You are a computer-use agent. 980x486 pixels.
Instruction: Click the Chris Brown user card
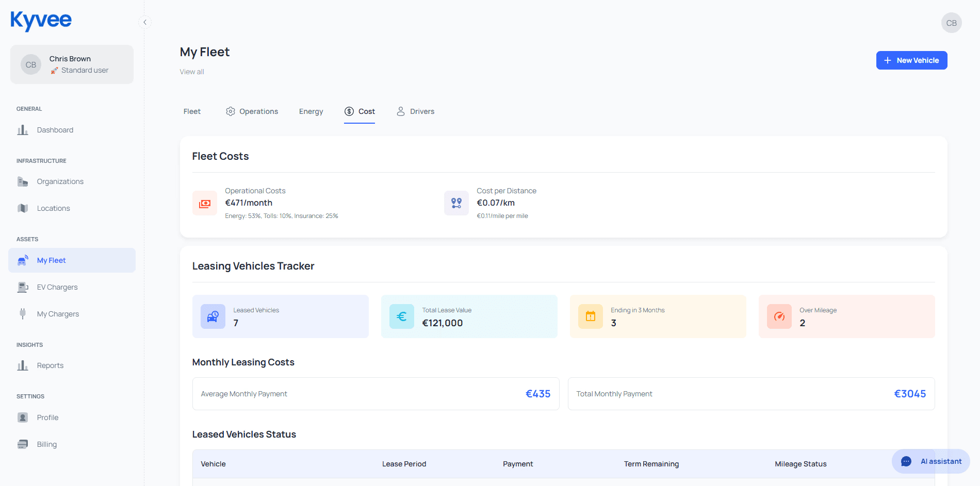(x=72, y=64)
